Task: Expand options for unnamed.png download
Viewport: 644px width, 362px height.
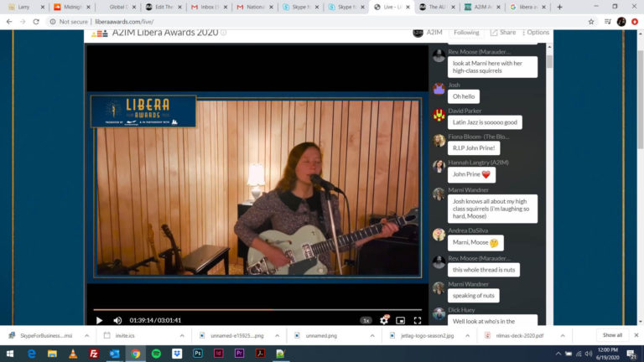Action: (x=371, y=335)
